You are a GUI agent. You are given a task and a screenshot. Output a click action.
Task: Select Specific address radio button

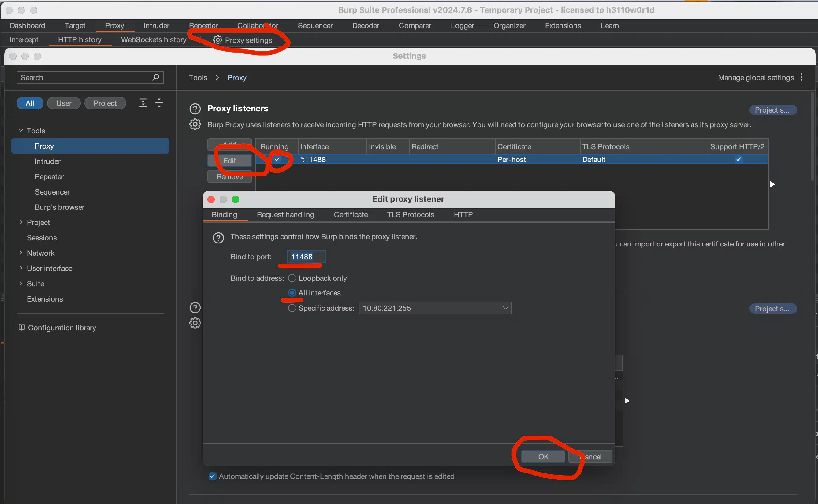(292, 308)
